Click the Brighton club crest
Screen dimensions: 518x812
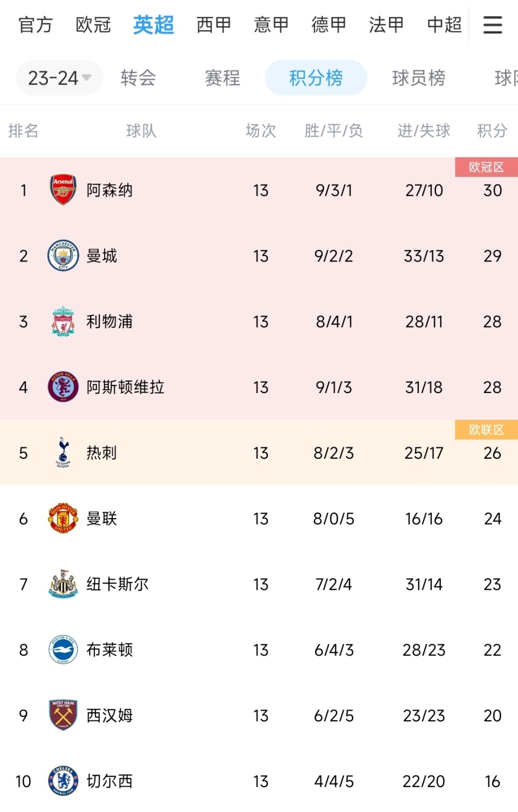[63, 650]
